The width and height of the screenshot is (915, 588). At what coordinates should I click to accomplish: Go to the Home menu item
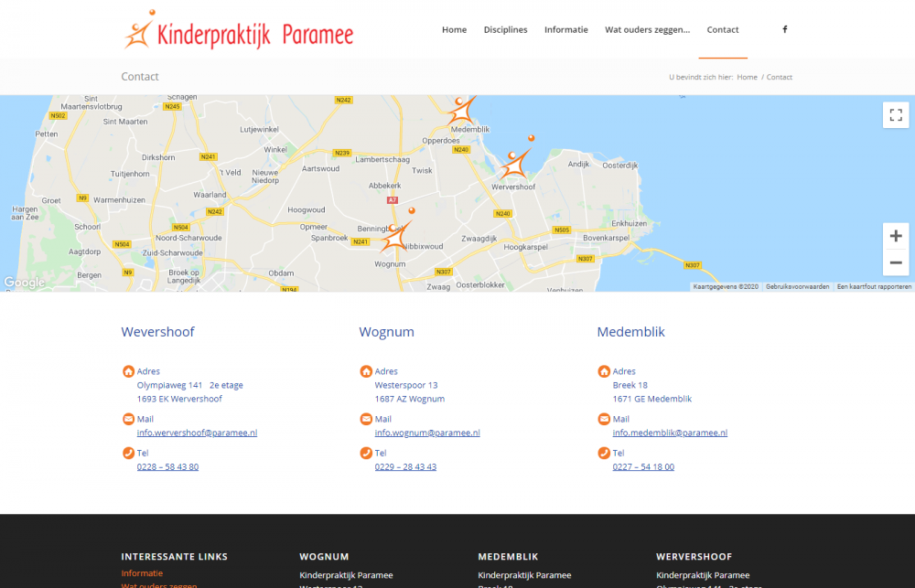click(x=454, y=30)
